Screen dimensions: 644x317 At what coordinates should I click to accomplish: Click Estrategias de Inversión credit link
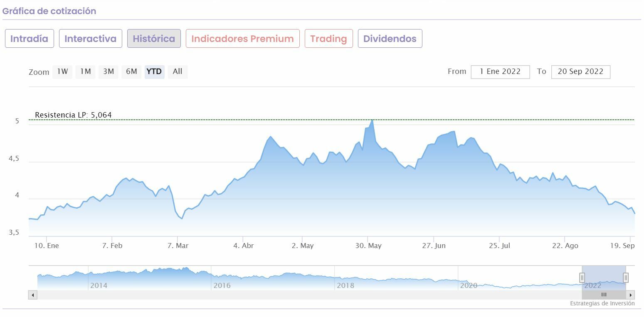tap(602, 304)
